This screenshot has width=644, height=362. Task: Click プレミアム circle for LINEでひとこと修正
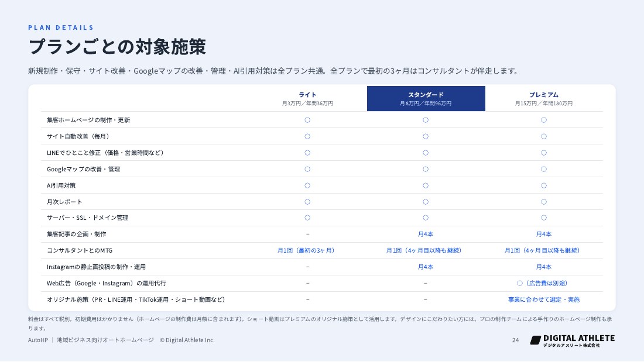pos(544,153)
